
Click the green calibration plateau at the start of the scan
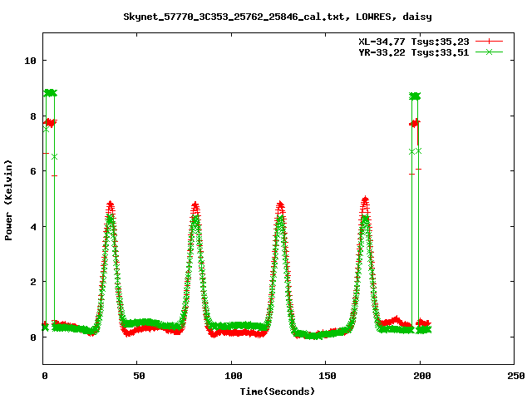tap(51, 93)
